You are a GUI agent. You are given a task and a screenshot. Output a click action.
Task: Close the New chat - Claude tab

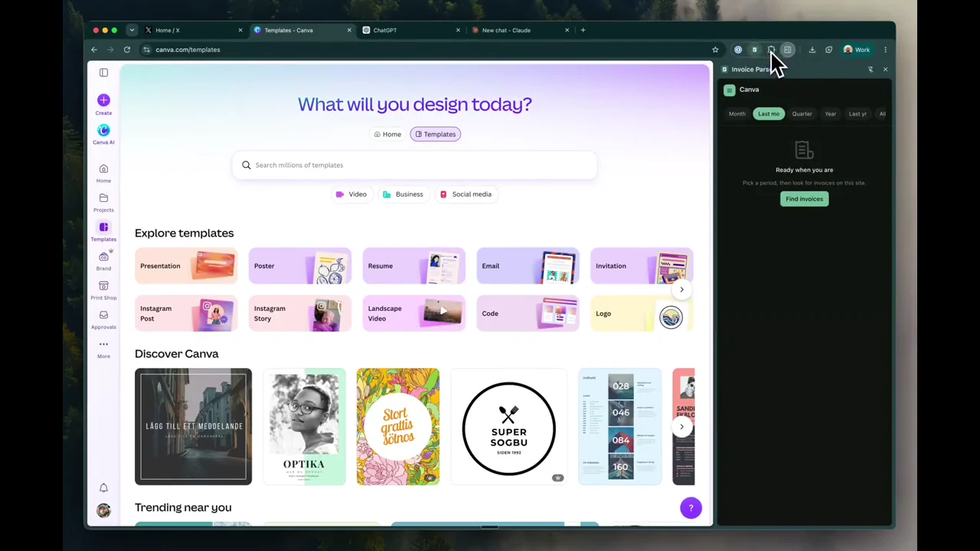pyautogui.click(x=567, y=30)
